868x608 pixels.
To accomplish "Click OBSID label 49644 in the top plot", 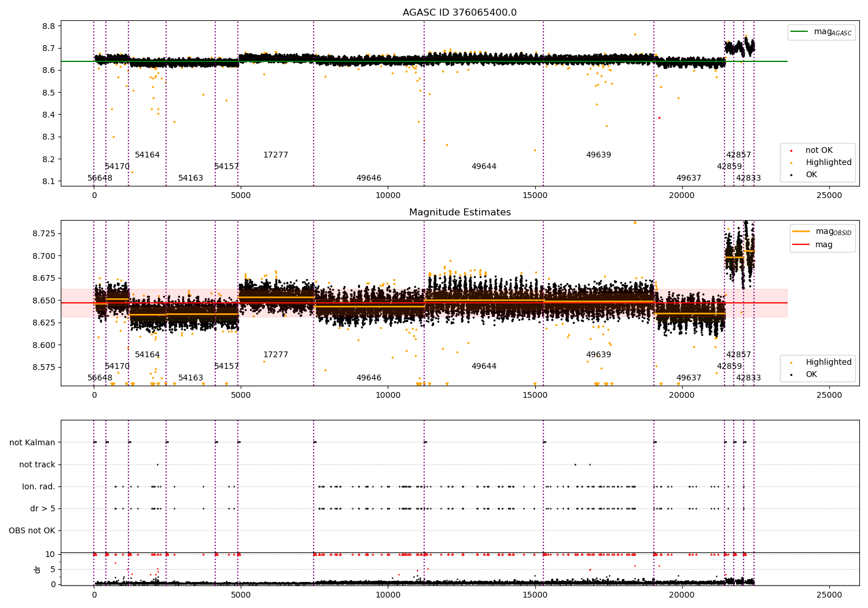I will point(484,167).
